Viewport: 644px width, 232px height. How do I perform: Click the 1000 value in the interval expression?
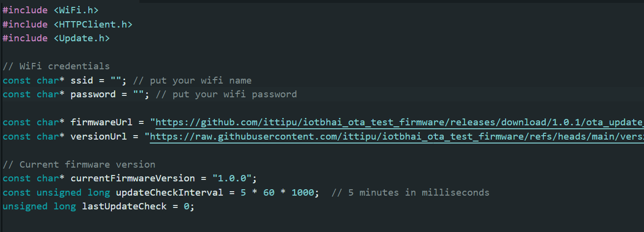[x=302, y=193]
